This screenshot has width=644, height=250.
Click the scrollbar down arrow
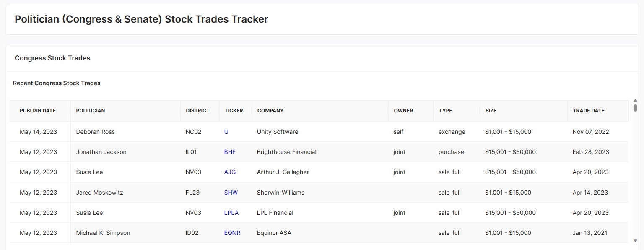point(635,240)
